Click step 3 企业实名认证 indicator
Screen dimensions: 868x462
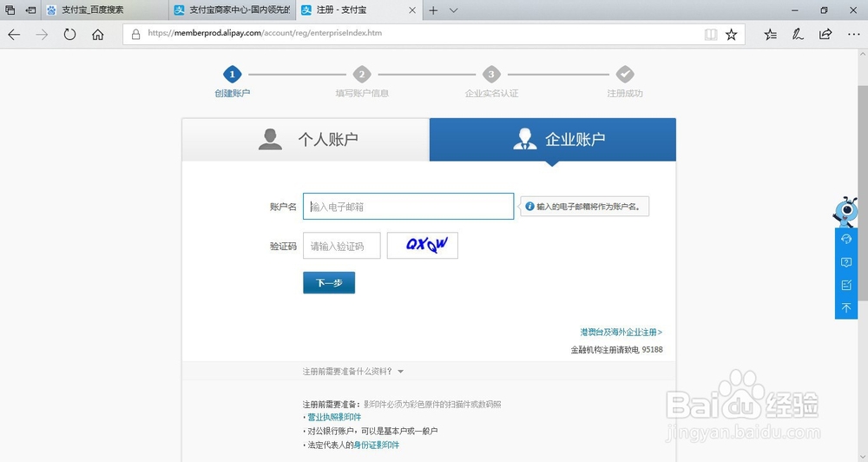click(491, 81)
